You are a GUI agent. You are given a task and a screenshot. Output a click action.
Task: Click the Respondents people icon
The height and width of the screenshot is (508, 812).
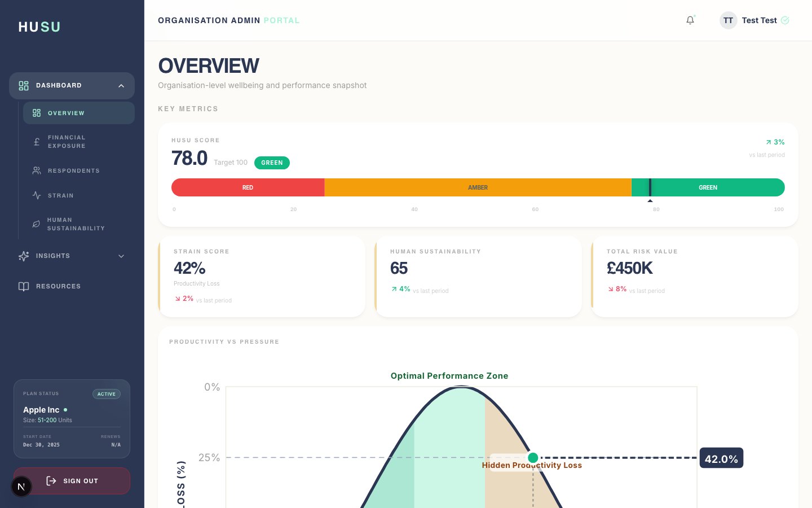[x=36, y=170]
